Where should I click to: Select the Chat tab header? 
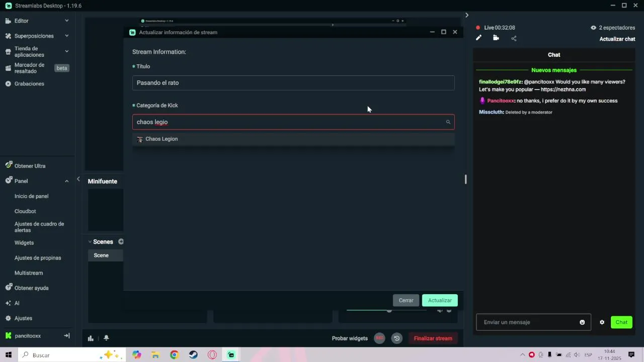pyautogui.click(x=554, y=55)
